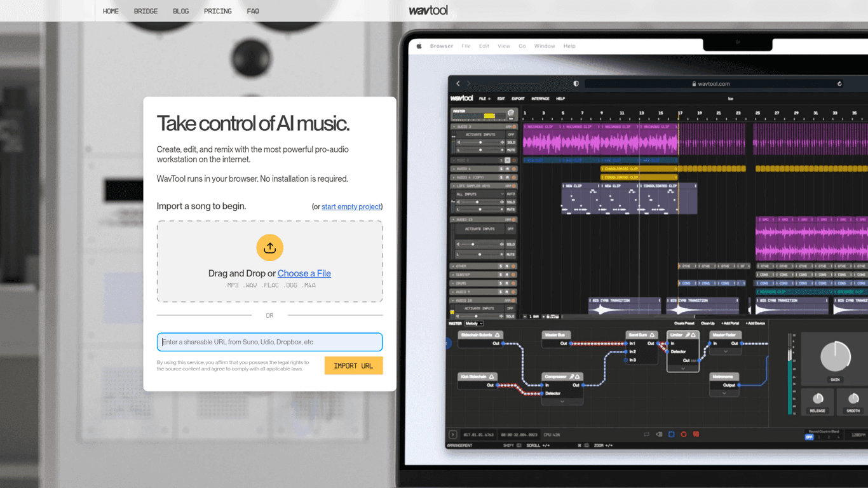868x488 pixels.
Task: Open the Melody dropdown next to Master
Action: 474,323
